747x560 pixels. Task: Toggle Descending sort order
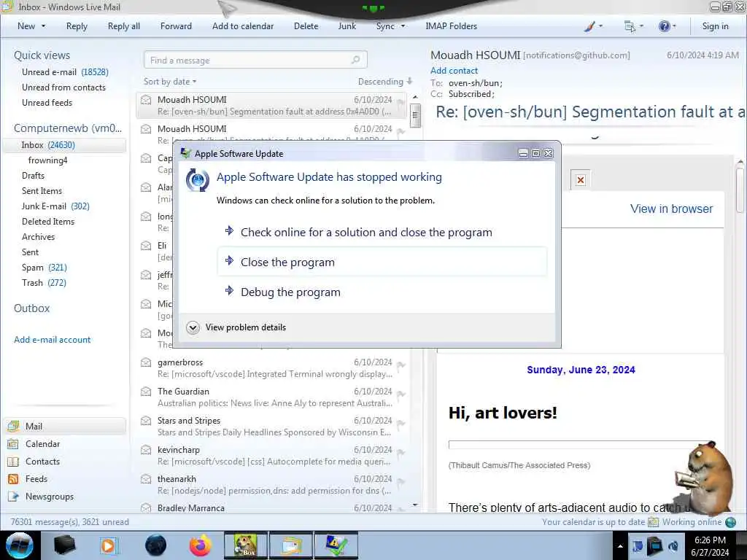click(x=385, y=82)
